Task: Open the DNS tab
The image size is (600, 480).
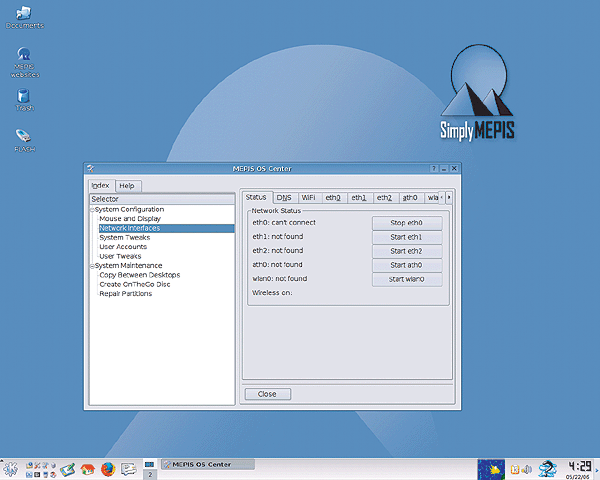Action: (284, 198)
